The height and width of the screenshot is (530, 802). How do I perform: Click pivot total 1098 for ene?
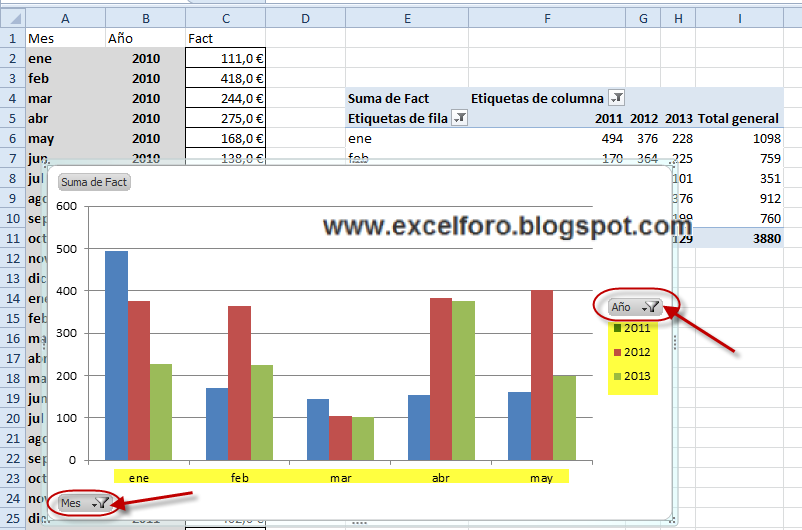click(x=740, y=138)
